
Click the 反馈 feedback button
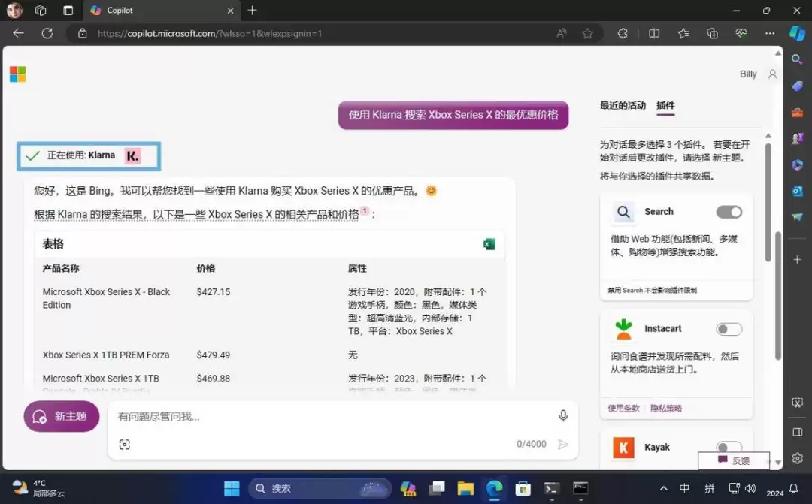coord(733,460)
